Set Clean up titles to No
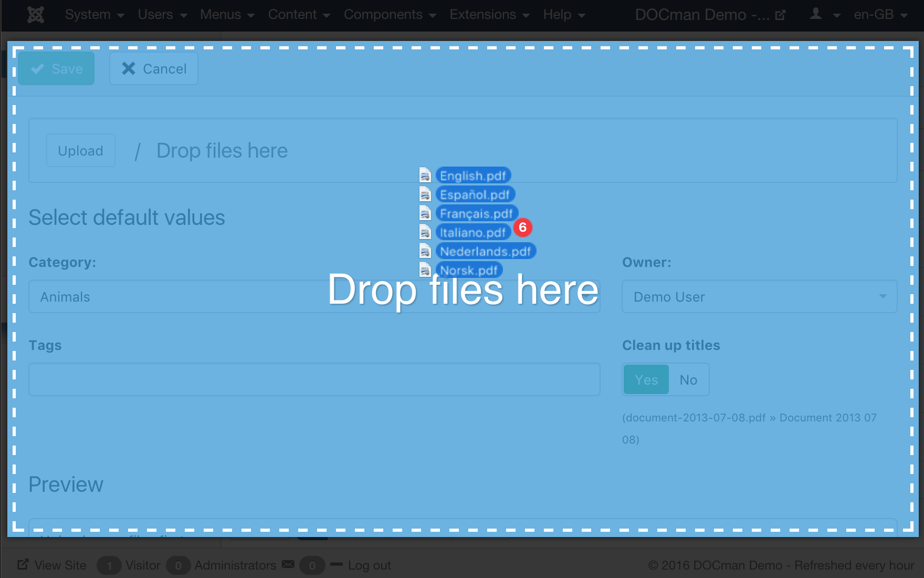The width and height of the screenshot is (924, 578). 688,379
